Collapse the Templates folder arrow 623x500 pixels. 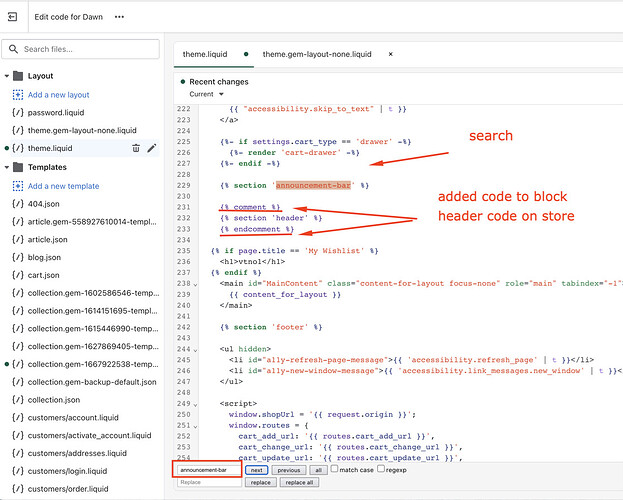(6, 167)
